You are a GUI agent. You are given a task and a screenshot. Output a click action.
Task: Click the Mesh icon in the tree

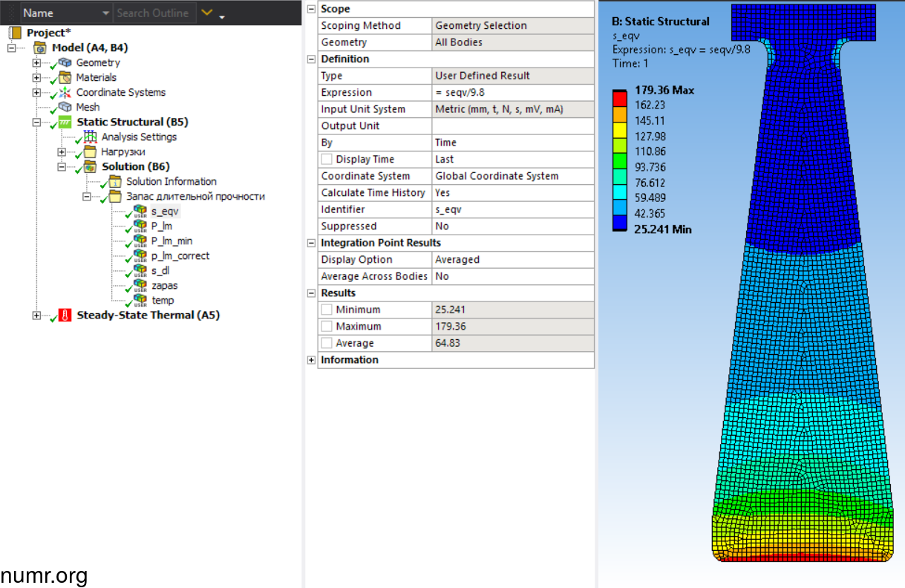tap(65, 108)
